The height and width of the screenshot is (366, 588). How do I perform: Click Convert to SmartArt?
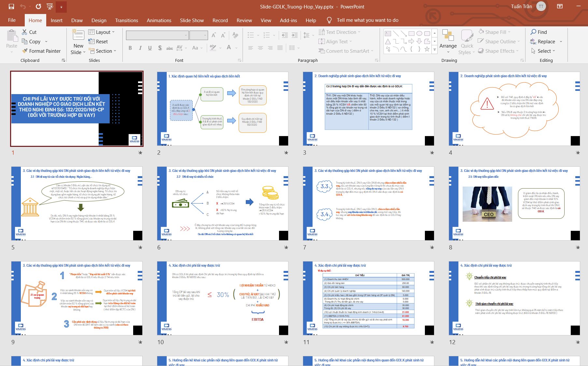(x=346, y=51)
